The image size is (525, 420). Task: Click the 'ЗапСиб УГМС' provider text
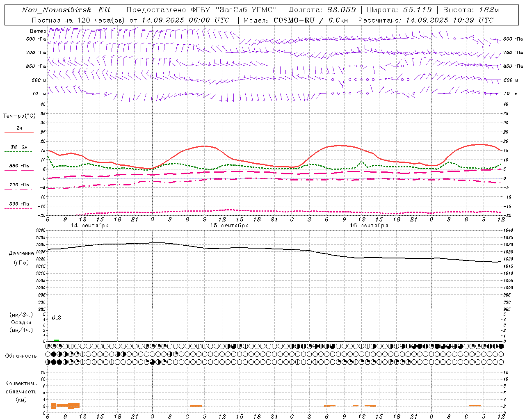point(246,10)
